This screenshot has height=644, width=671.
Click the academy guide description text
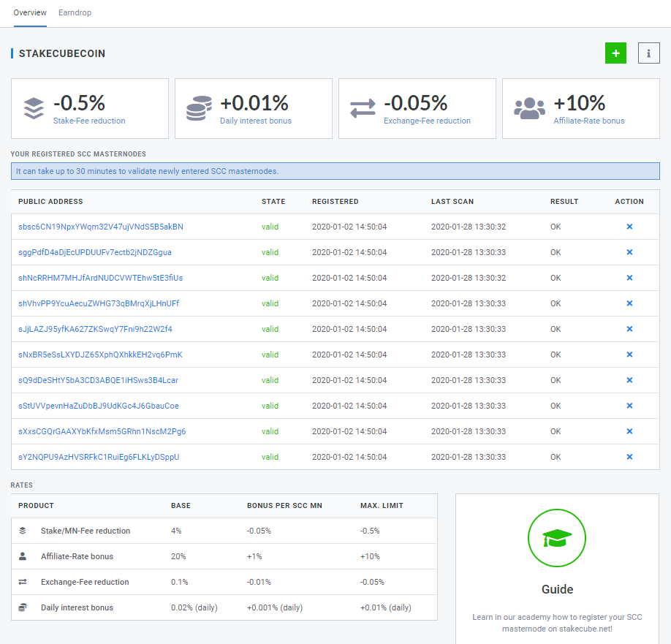(x=557, y=623)
